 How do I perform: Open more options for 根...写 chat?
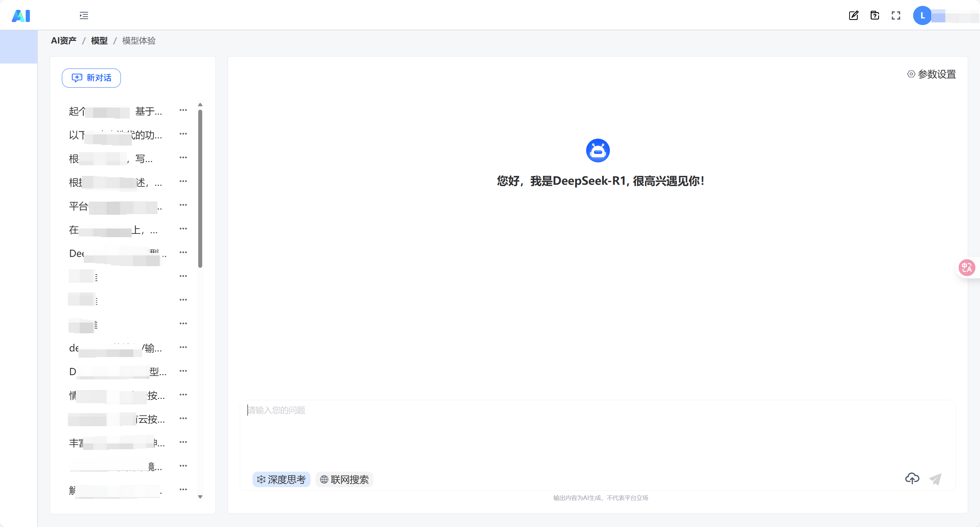point(183,157)
